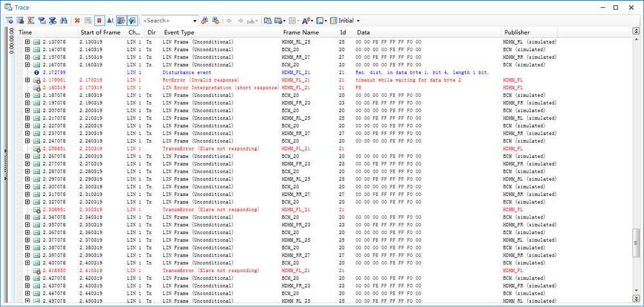Click the font size 'A' icon
Image resolution: width=644 pixels, height=307 pixels.
(306, 20)
